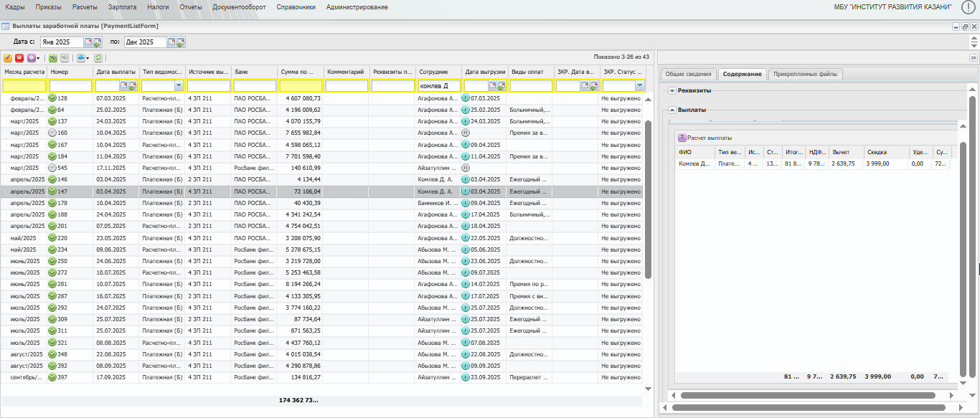Click the red delete record icon
This screenshot has height=418, width=980.
(19, 58)
